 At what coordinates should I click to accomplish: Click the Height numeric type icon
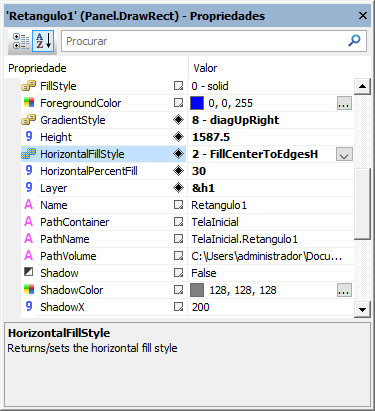(29, 137)
